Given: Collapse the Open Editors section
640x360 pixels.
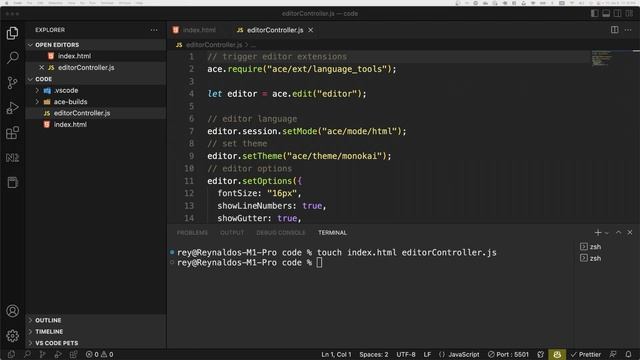Looking at the screenshot, I should point(96,44).
